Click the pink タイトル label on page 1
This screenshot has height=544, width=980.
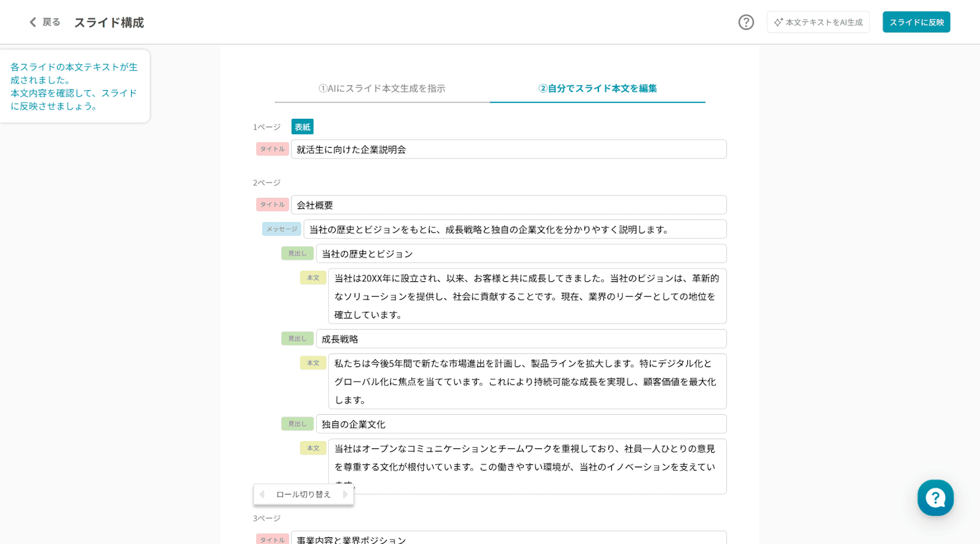tap(273, 149)
